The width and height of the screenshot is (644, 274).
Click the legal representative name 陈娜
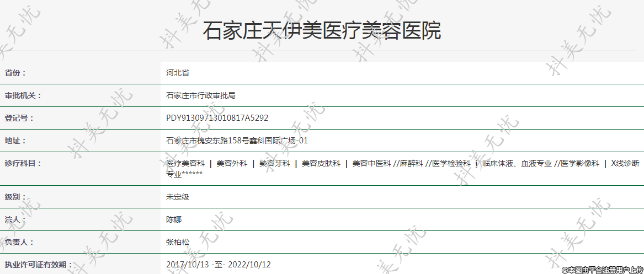(174, 219)
